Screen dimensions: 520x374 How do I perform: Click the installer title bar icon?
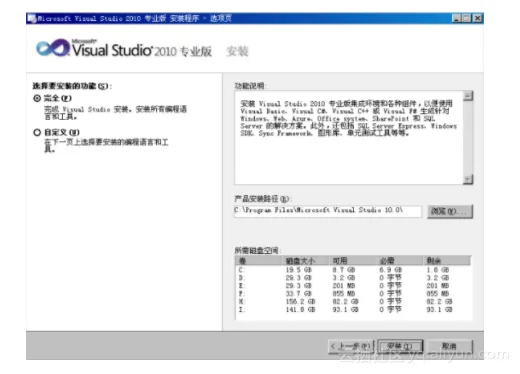tap(32, 18)
